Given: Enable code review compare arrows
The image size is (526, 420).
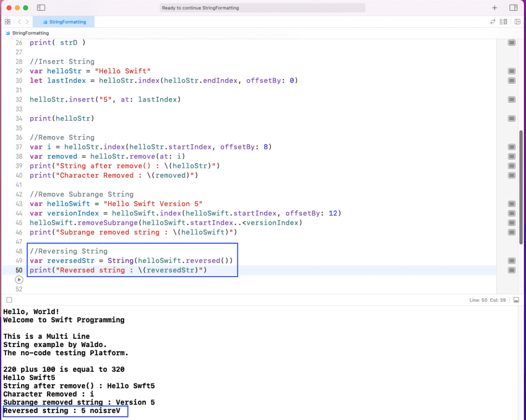Looking at the screenshot, I should click(x=493, y=22).
